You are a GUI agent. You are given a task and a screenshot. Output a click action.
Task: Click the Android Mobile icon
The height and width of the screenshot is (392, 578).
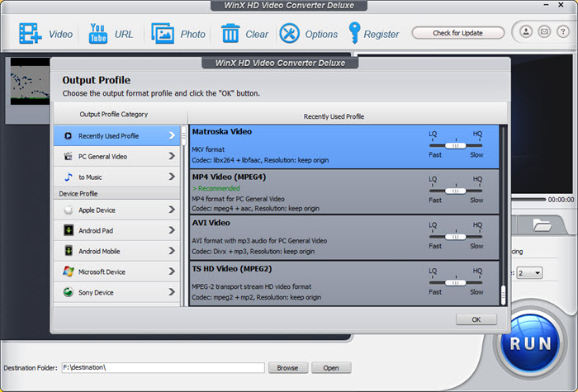69,251
